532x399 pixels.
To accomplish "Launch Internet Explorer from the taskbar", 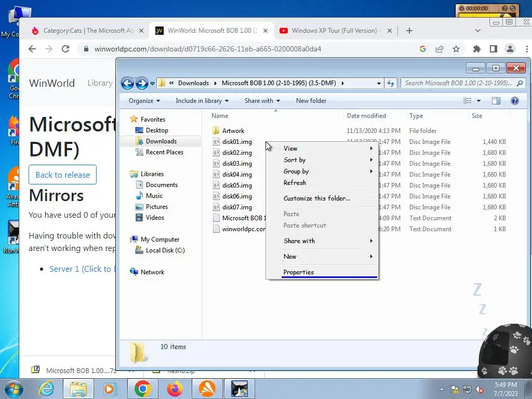I will (x=46, y=389).
